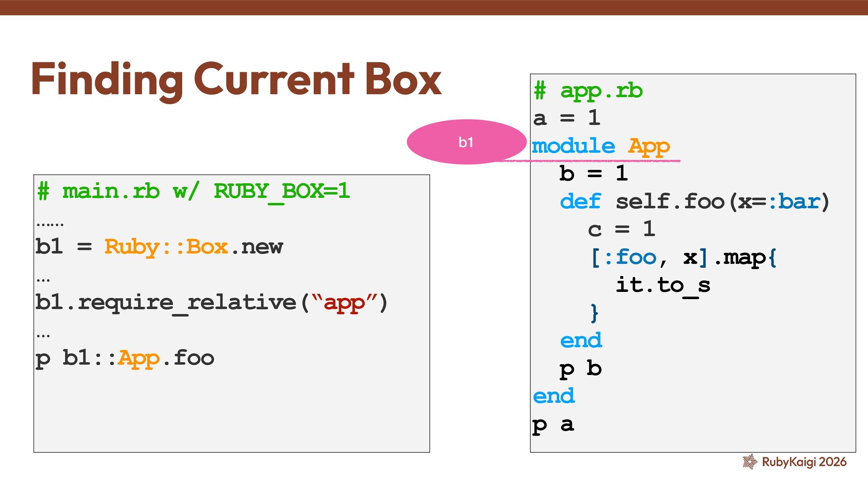The width and height of the screenshot is (868, 488).
Task: Click the def self.foo(x=:bar) line
Action: click(x=694, y=202)
